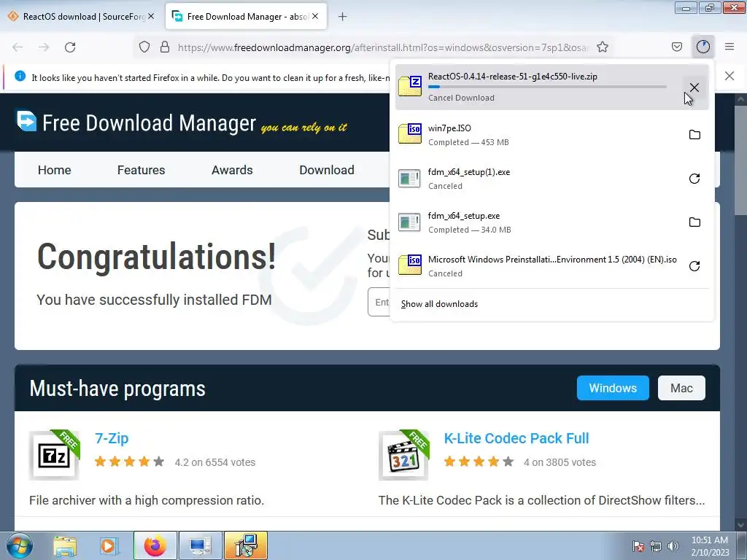Open the Windows Start menu

[20, 545]
